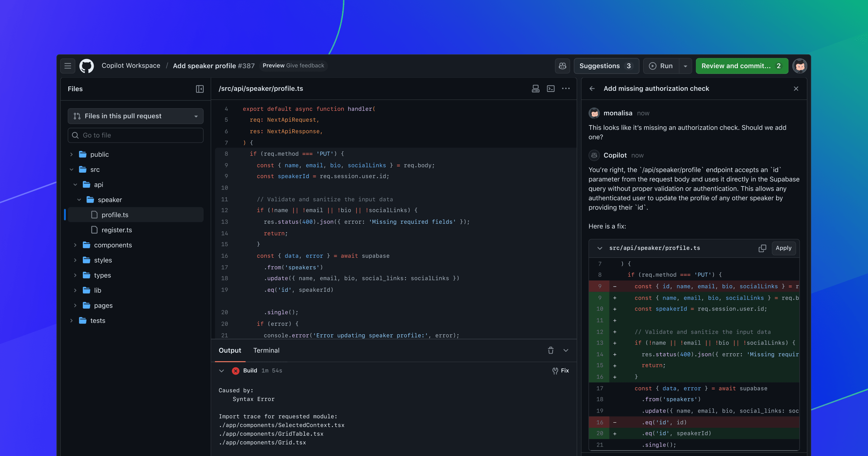Clear output with the trash icon
This screenshot has width=868, height=456.
(551, 350)
